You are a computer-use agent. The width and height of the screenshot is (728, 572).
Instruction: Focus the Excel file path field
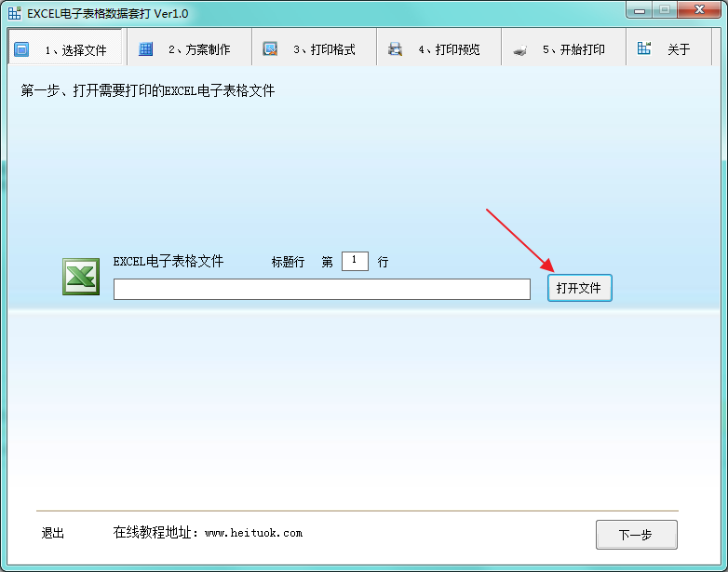(x=322, y=290)
